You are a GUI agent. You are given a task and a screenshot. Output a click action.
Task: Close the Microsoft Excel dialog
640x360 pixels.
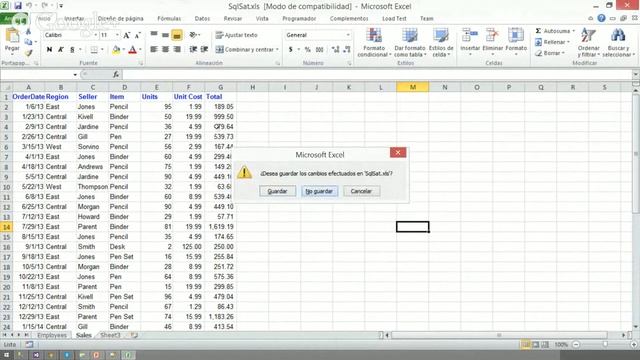(x=398, y=153)
